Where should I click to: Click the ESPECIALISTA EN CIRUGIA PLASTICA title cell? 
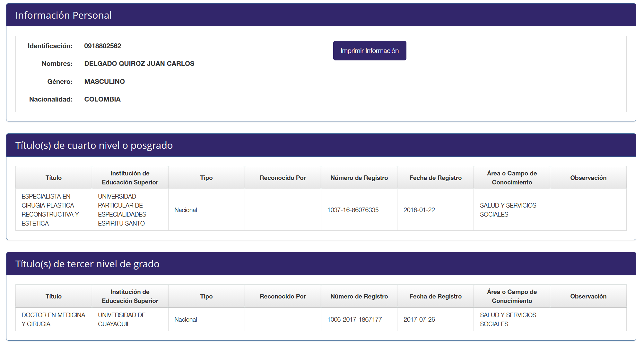pos(50,210)
